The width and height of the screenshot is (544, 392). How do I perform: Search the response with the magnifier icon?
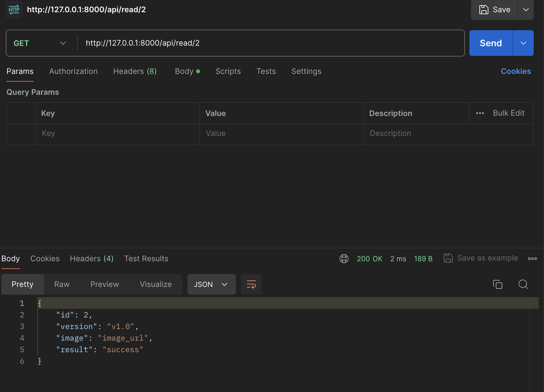coord(523,284)
